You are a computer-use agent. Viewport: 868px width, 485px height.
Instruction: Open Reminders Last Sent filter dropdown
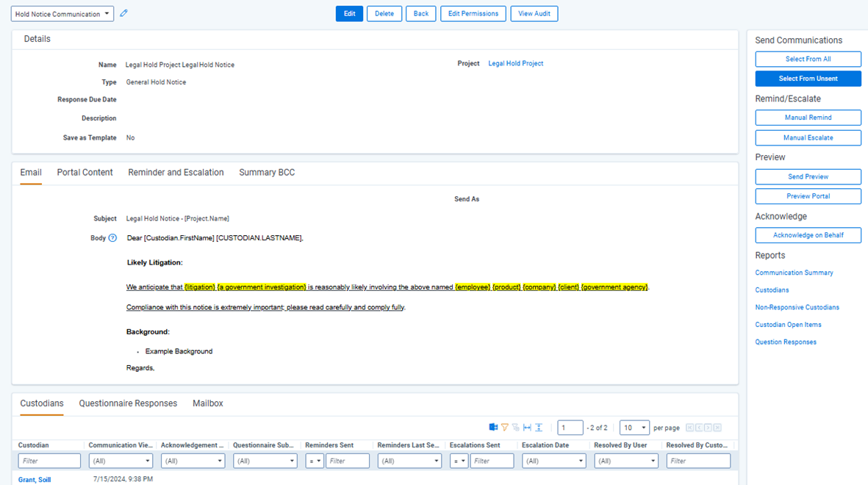point(409,461)
